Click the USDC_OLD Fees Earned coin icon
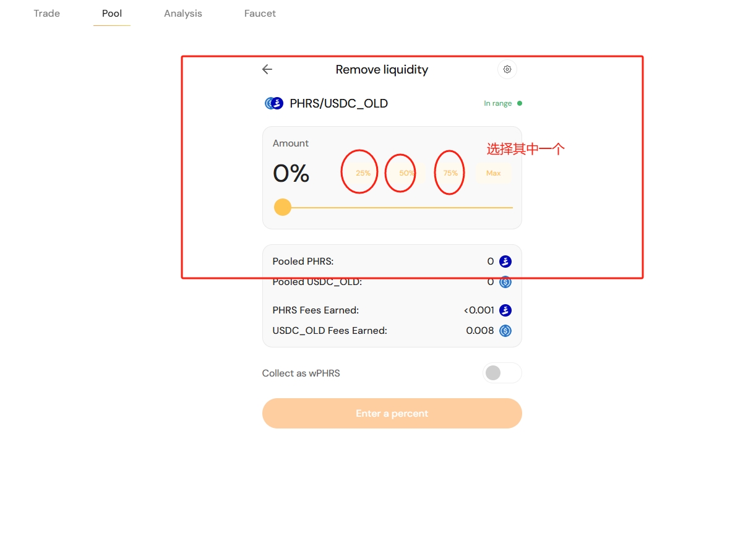 coord(505,331)
